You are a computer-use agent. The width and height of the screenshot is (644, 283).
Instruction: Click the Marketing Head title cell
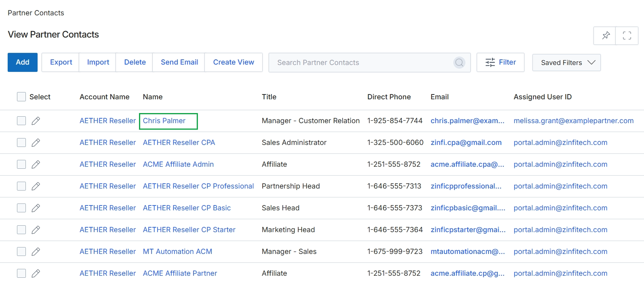pyautogui.click(x=288, y=230)
